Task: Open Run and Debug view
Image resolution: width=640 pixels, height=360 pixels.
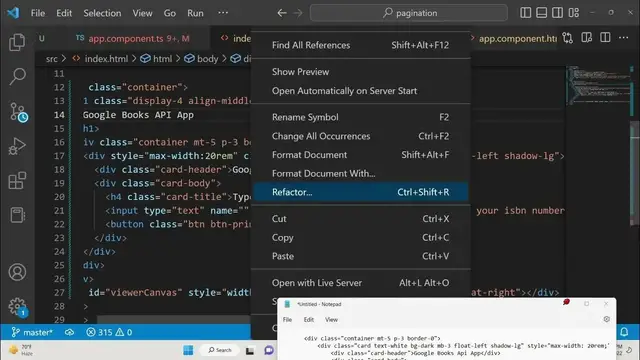Action: click(x=17, y=146)
